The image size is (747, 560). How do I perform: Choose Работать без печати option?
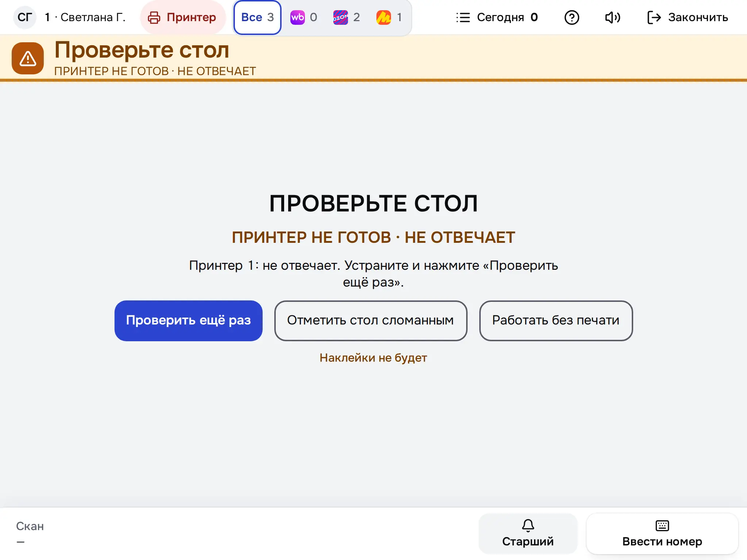tap(556, 320)
